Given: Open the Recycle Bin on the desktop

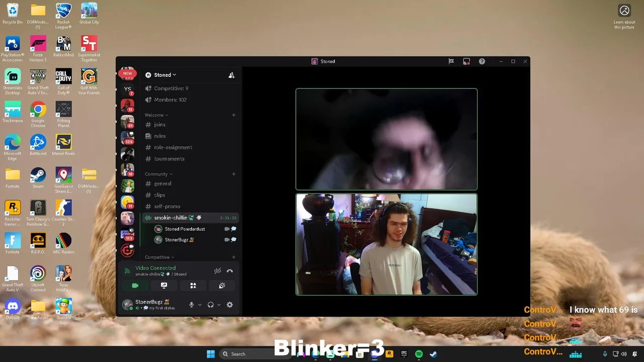Looking at the screenshot, I should (13, 14).
